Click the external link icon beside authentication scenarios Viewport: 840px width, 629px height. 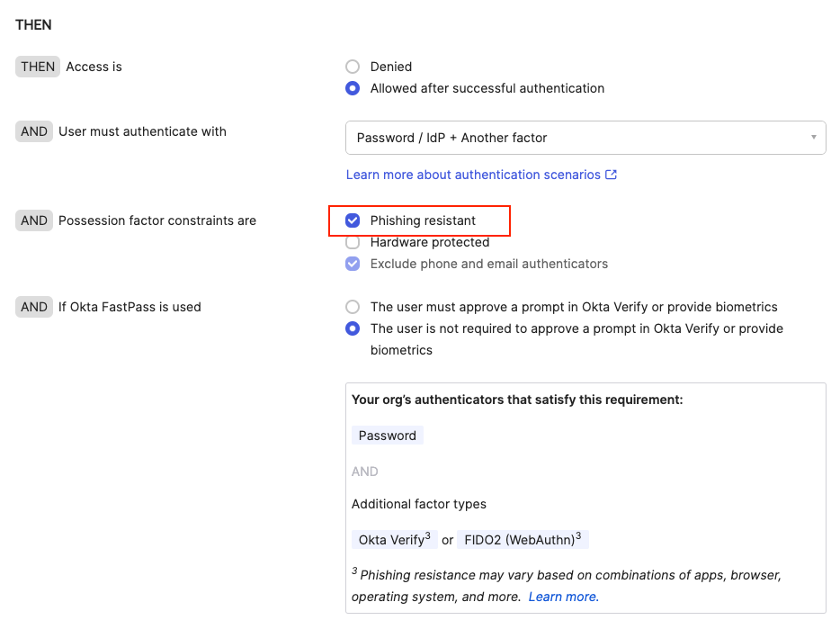pos(612,175)
